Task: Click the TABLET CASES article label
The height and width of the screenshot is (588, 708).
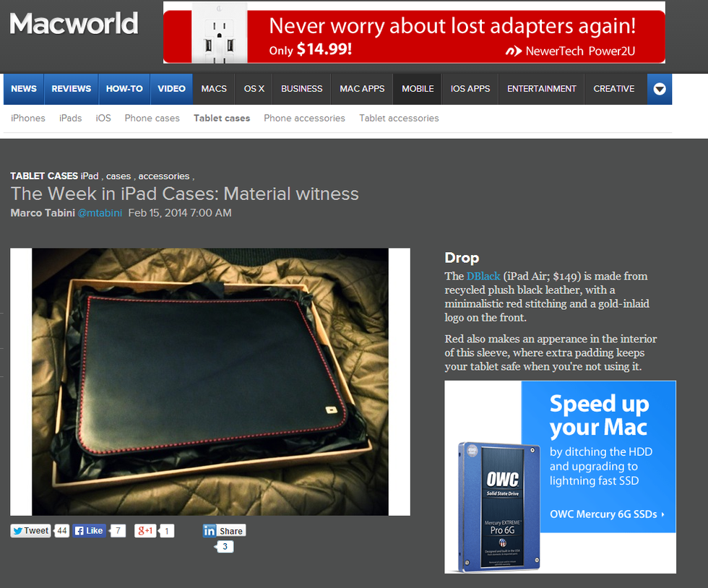Action: tap(44, 176)
